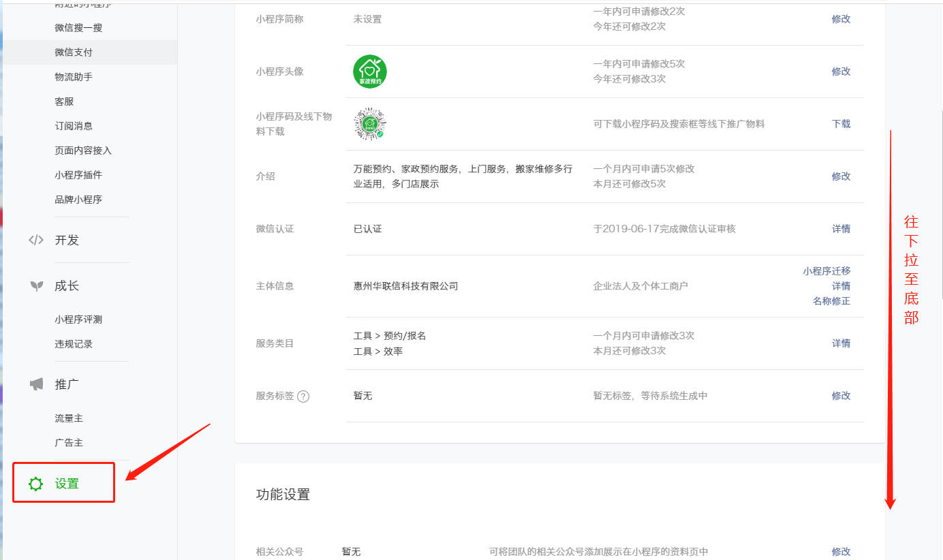
Task: Open 小程序插件 in the sidebar
Action: (78, 175)
